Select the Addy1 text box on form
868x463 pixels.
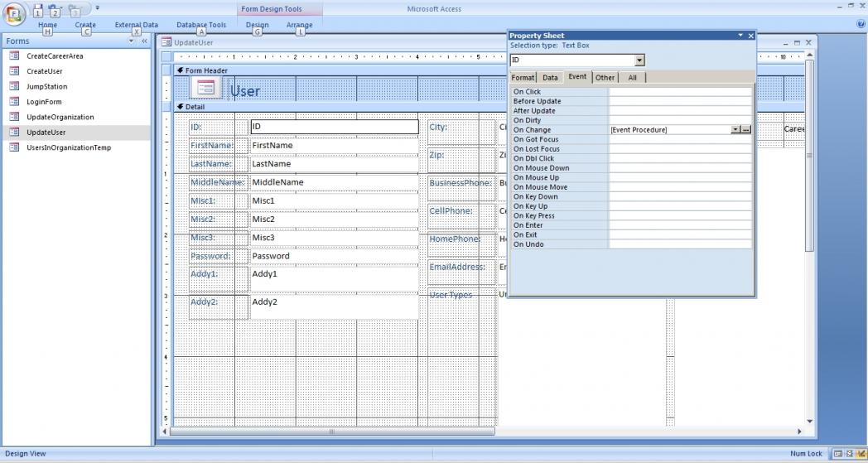point(335,280)
